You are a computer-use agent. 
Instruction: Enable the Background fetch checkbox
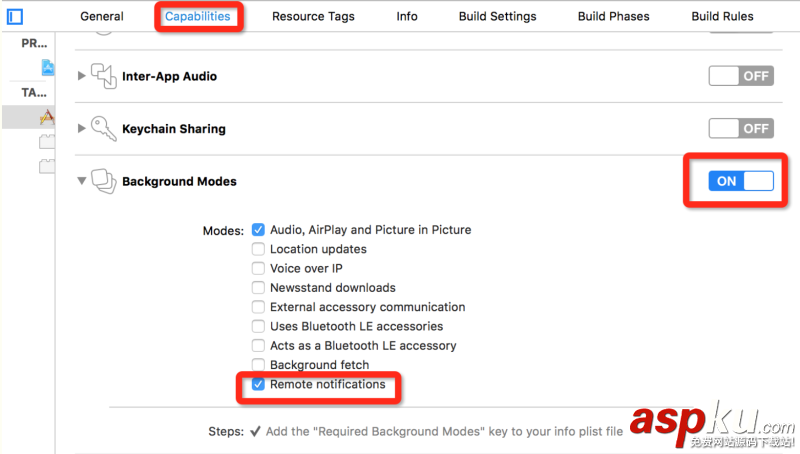pyautogui.click(x=259, y=365)
